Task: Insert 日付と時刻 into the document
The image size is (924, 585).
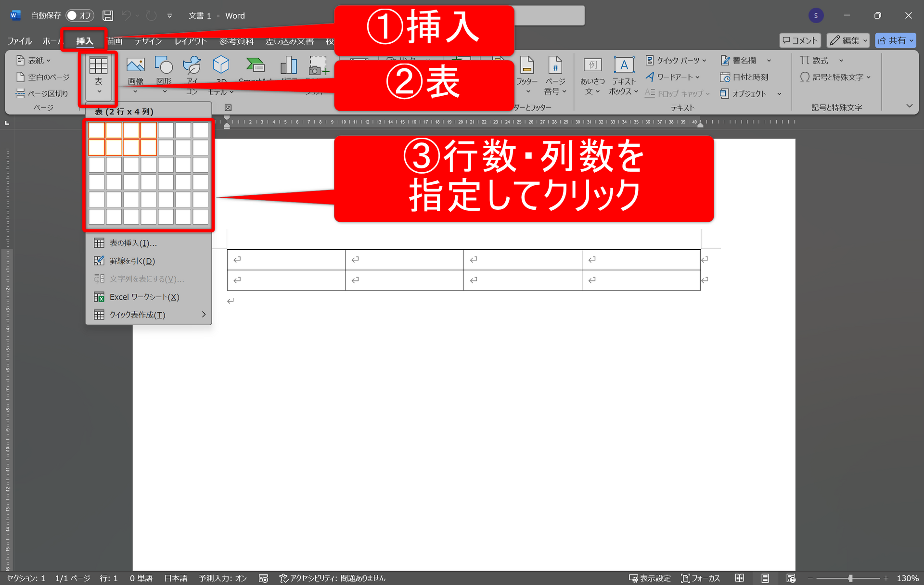Action: coord(743,77)
